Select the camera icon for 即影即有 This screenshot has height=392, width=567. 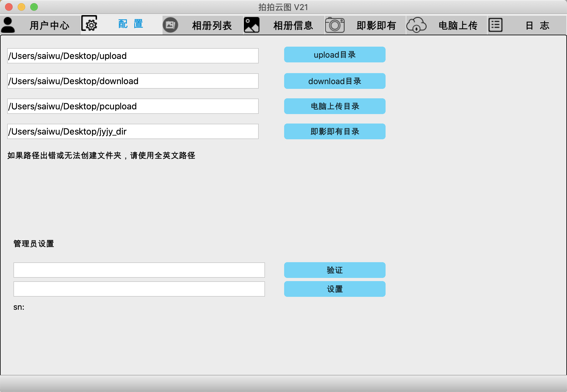(x=335, y=25)
